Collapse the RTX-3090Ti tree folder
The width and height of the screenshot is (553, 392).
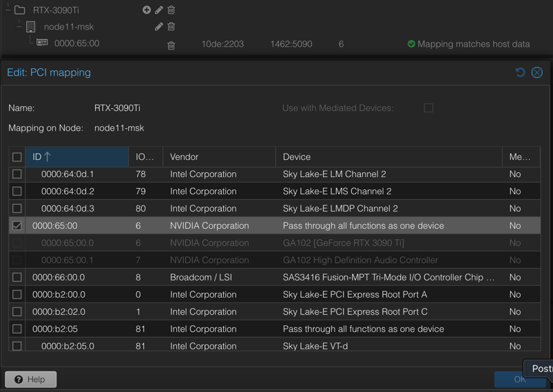8,10
